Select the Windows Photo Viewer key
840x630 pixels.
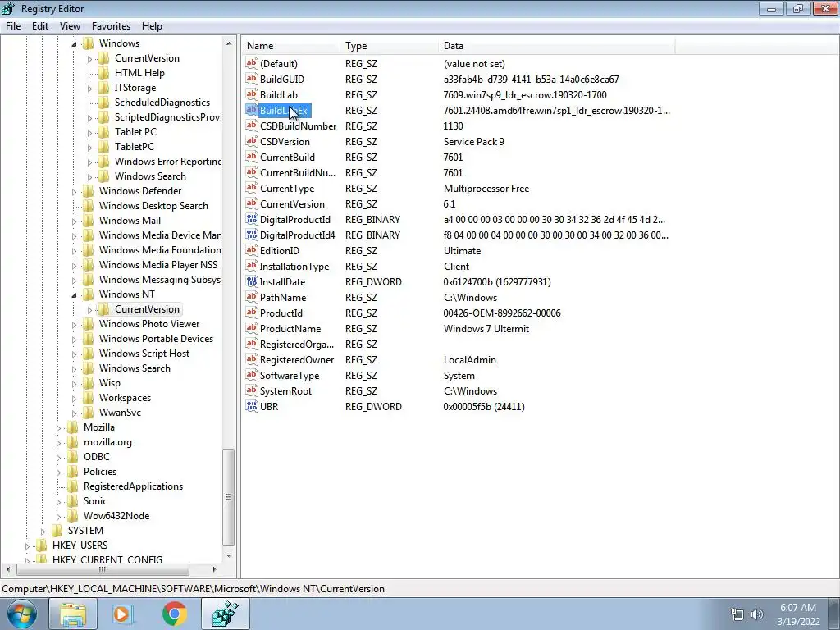click(149, 323)
